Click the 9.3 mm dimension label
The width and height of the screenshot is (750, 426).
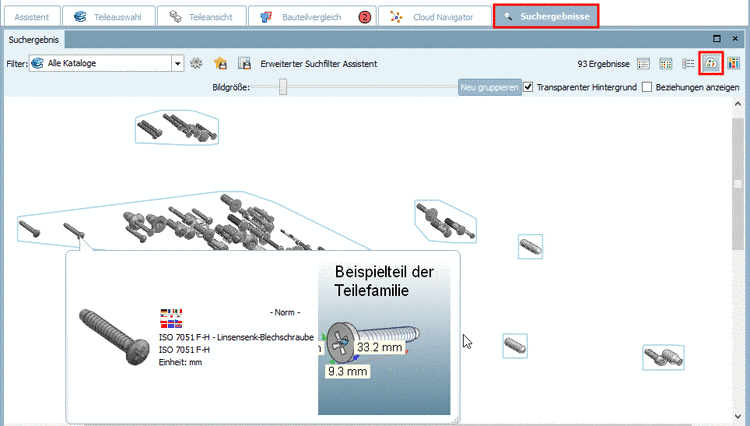(x=347, y=371)
